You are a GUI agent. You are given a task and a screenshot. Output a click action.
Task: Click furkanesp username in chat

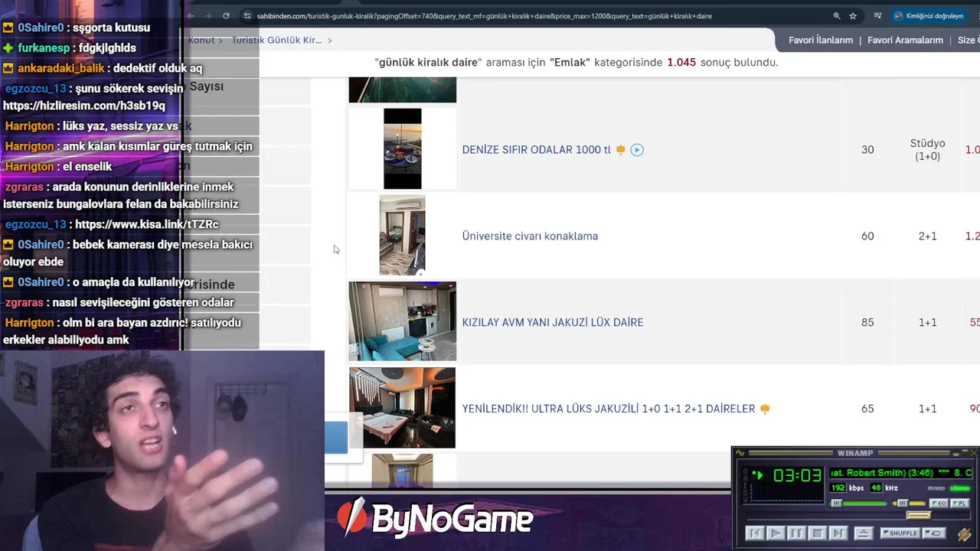click(x=45, y=47)
